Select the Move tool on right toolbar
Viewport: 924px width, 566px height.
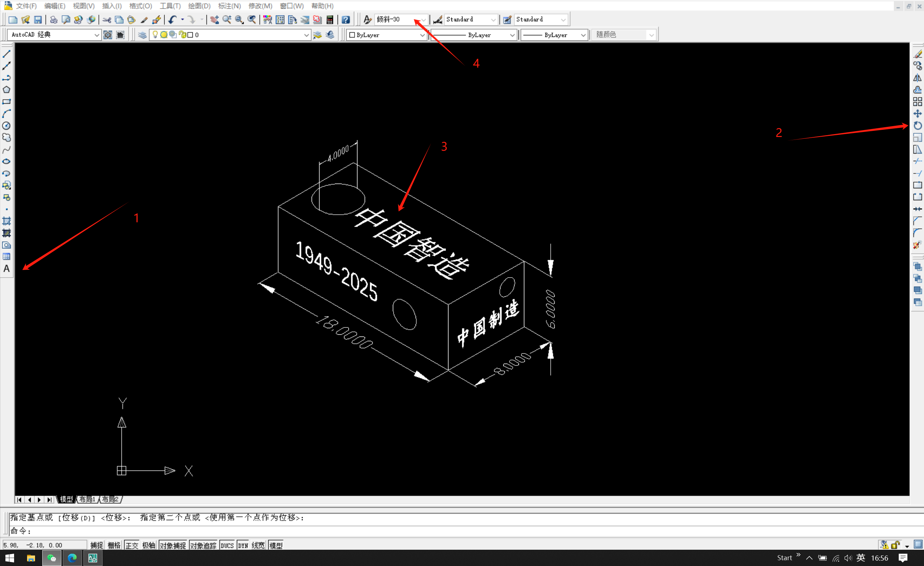(917, 114)
